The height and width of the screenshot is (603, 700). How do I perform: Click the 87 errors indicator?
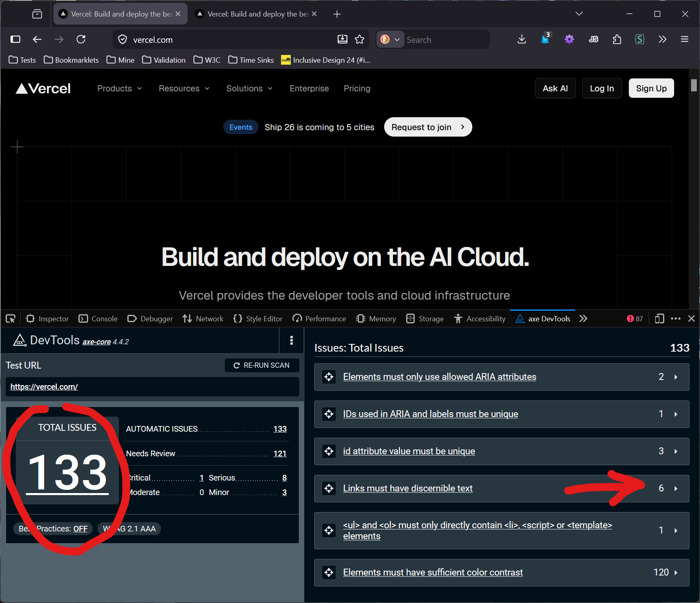(634, 318)
